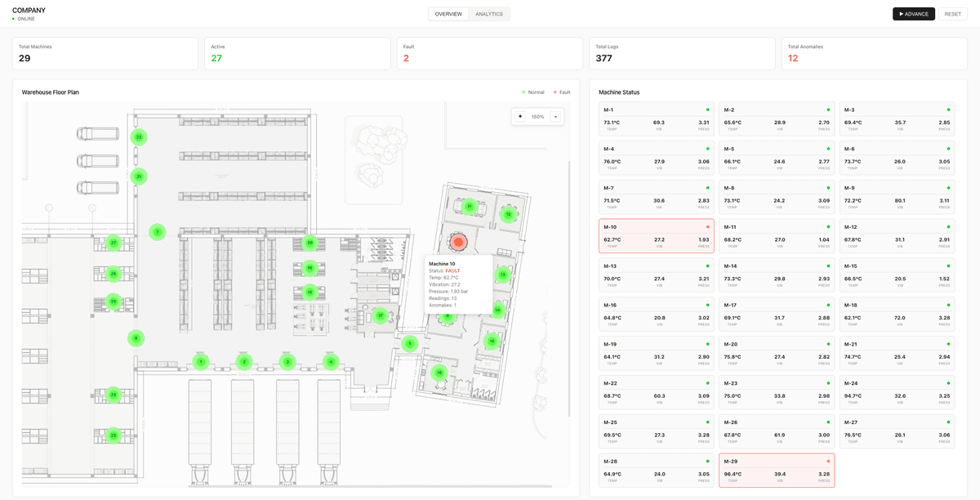The image size is (980, 500).
Task: Select machine marker 21 on the map
Action: (139, 176)
